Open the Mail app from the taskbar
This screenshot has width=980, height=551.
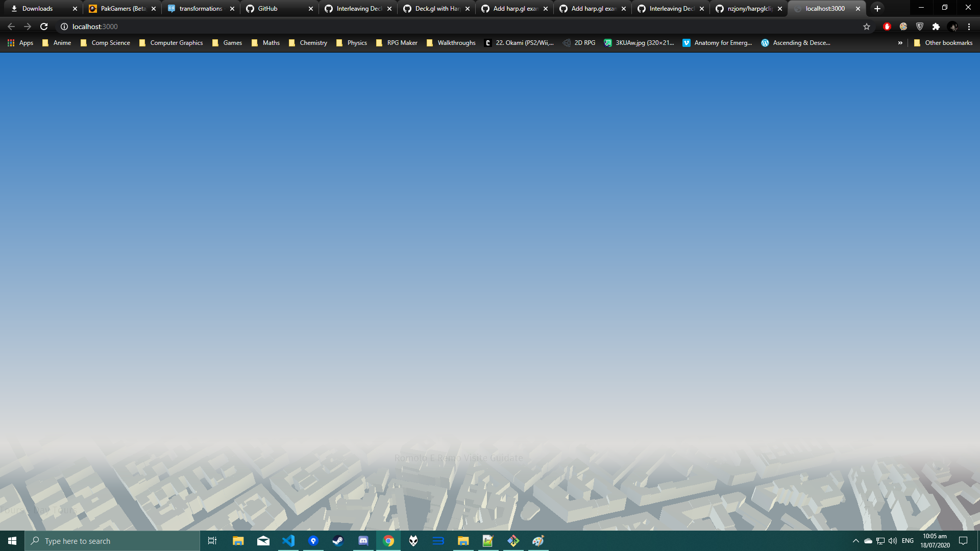[x=263, y=541]
